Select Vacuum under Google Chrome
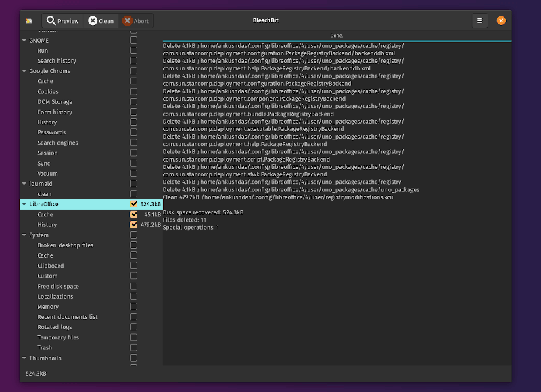541x392 pixels. pyautogui.click(x=47, y=174)
